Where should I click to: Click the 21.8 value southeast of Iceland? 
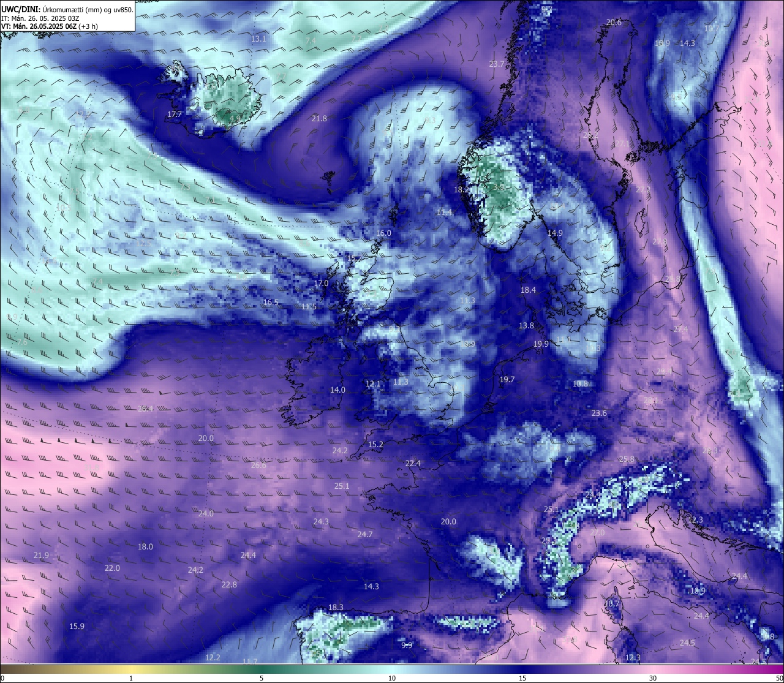319,118
